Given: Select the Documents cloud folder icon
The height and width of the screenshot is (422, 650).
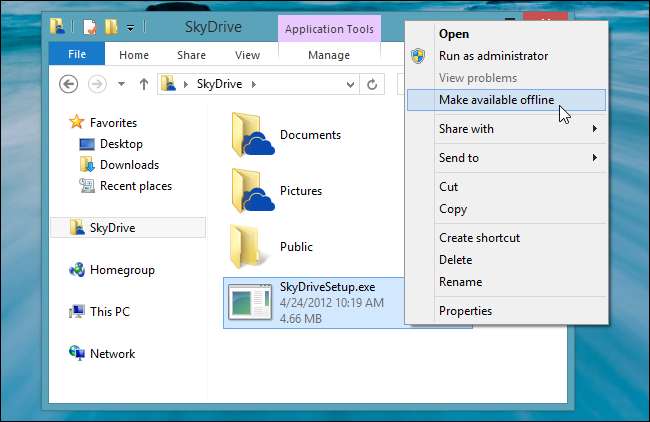Looking at the screenshot, I should tap(252, 135).
